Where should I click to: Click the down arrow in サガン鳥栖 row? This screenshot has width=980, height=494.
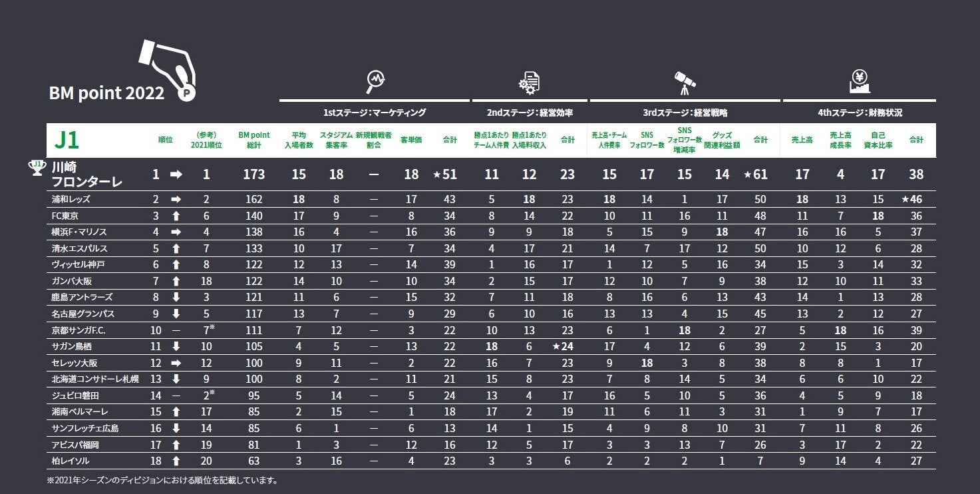176,346
